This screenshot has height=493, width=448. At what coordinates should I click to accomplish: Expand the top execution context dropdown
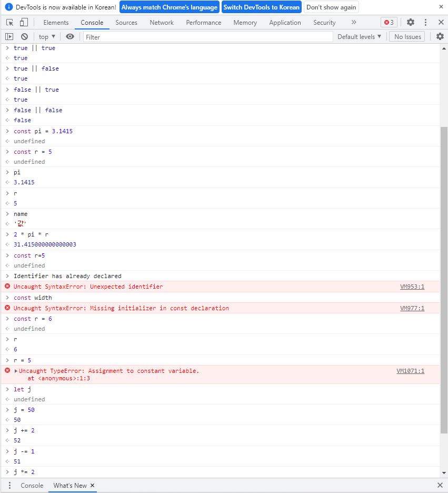46,36
